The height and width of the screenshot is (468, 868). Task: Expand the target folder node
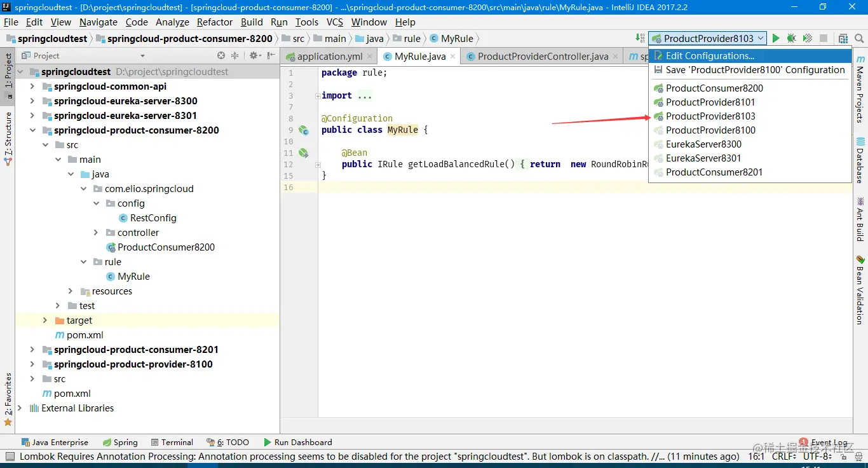point(45,320)
